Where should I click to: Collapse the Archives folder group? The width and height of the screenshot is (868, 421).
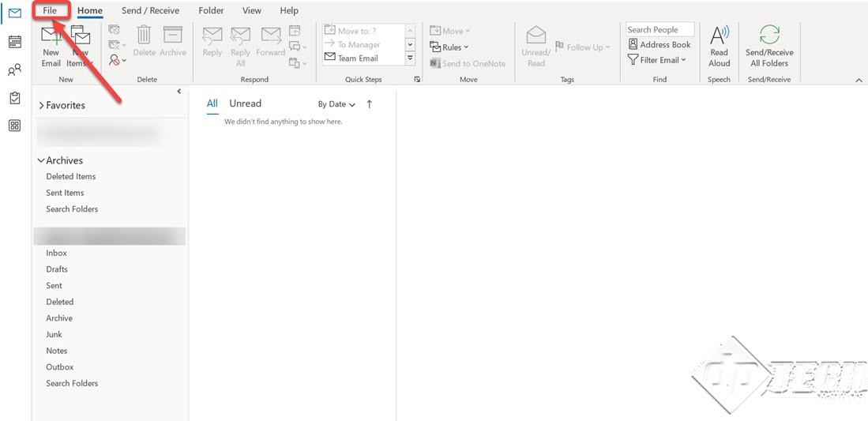pyautogui.click(x=41, y=160)
